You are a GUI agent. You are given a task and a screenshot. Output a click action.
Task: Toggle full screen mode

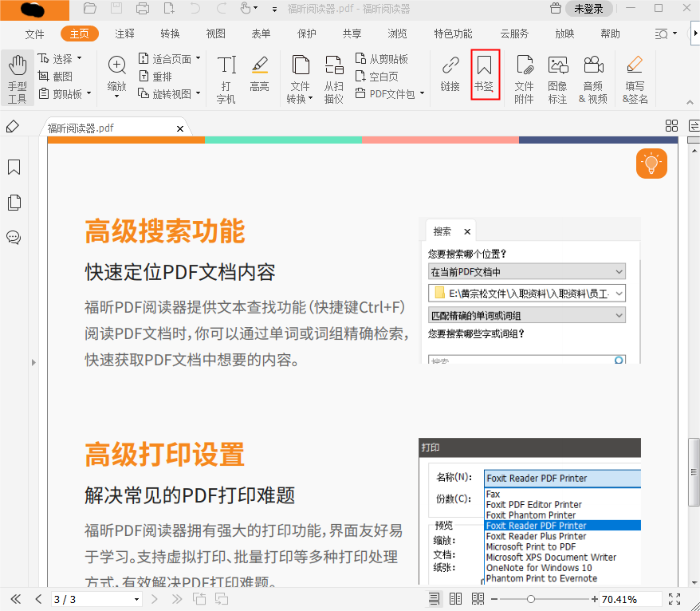674,599
